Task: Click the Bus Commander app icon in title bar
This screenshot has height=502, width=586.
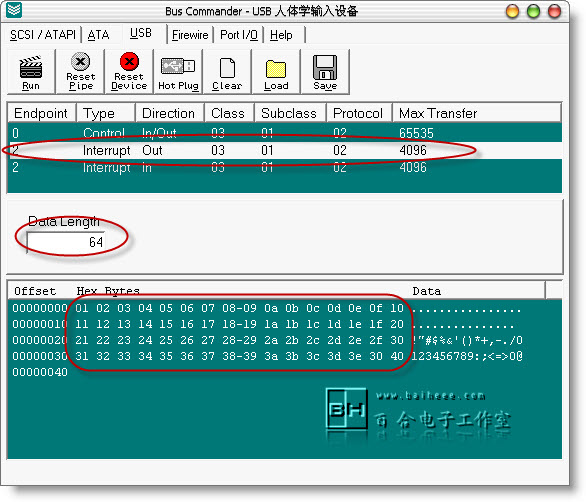Action: 14,10
